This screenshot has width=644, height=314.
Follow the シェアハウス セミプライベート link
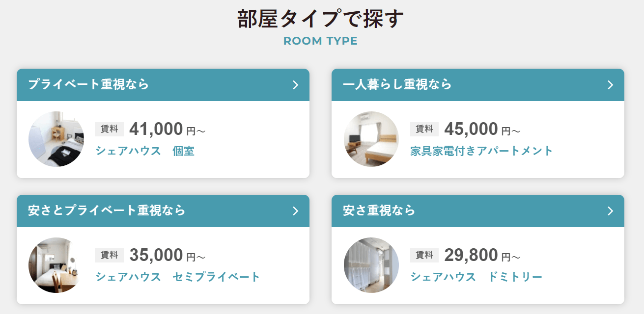(x=178, y=277)
